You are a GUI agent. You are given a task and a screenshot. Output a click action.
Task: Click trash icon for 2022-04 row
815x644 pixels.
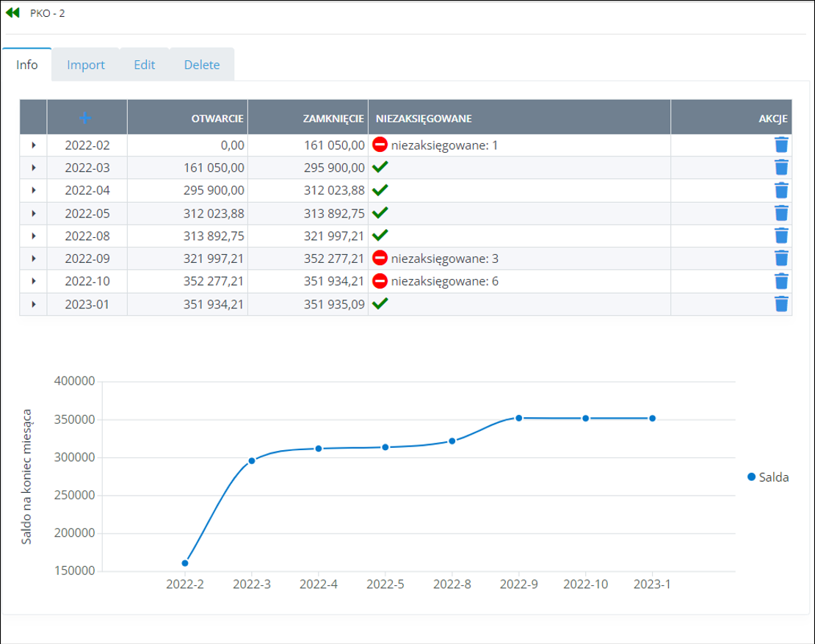[782, 191]
